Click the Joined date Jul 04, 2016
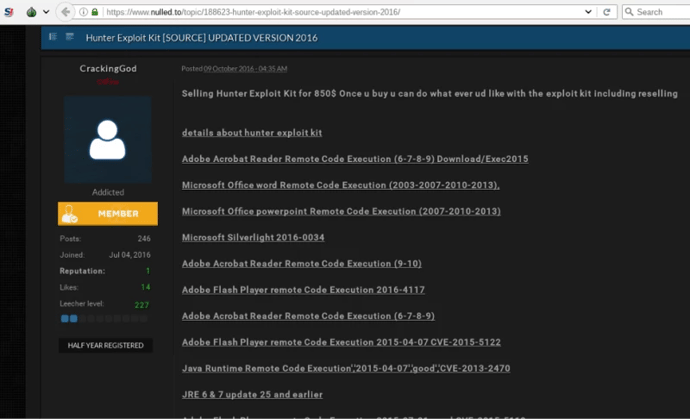The height and width of the screenshot is (419, 690). click(130, 255)
